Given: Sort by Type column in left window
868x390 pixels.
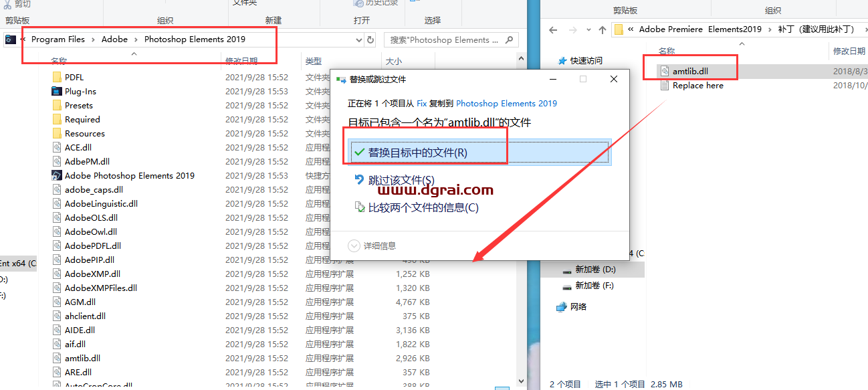Looking at the screenshot, I should tap(314, 61).
